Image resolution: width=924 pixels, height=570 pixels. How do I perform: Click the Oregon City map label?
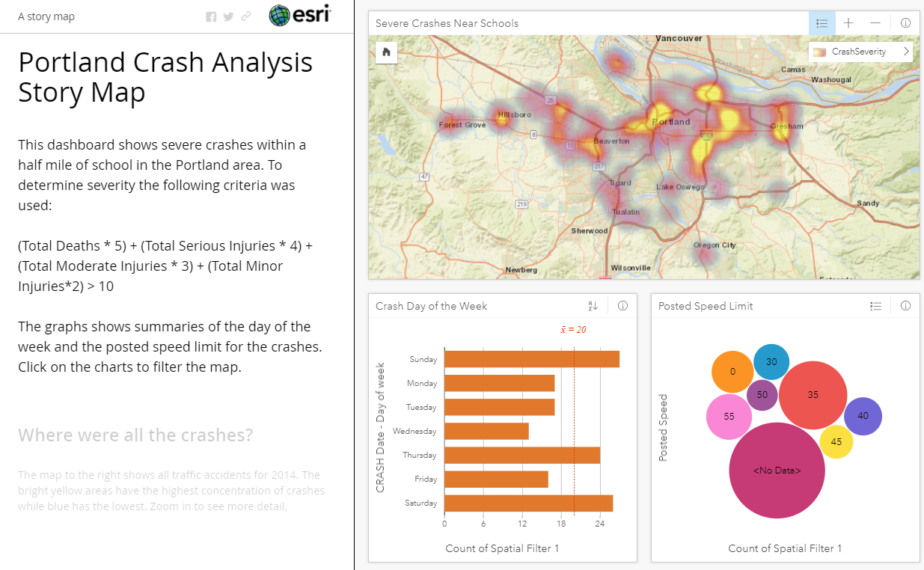pyautogui.click(x=715, y=245)
